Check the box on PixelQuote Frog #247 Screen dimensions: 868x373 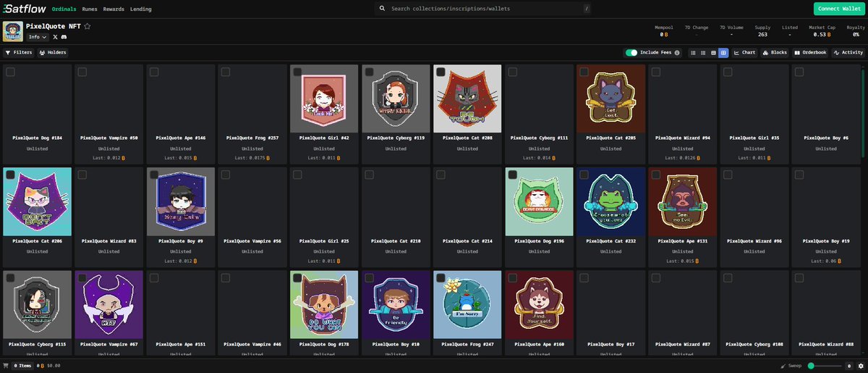[x=441, y=277]
